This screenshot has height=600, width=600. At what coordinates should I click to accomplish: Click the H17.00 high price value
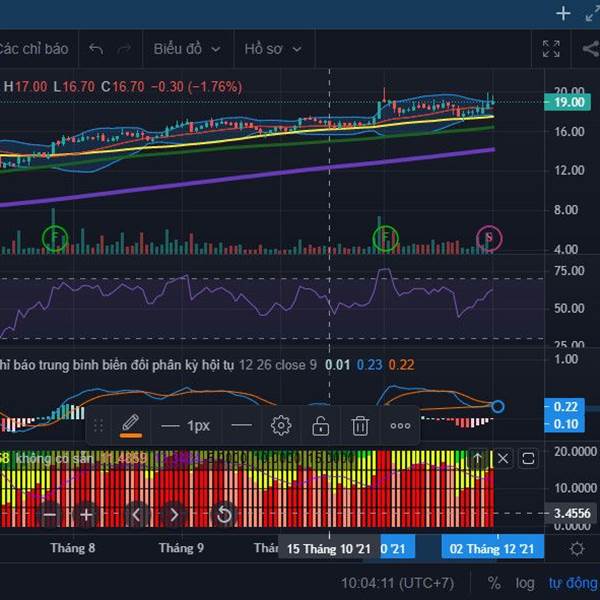pyautogui.click(x=25, y=86)
